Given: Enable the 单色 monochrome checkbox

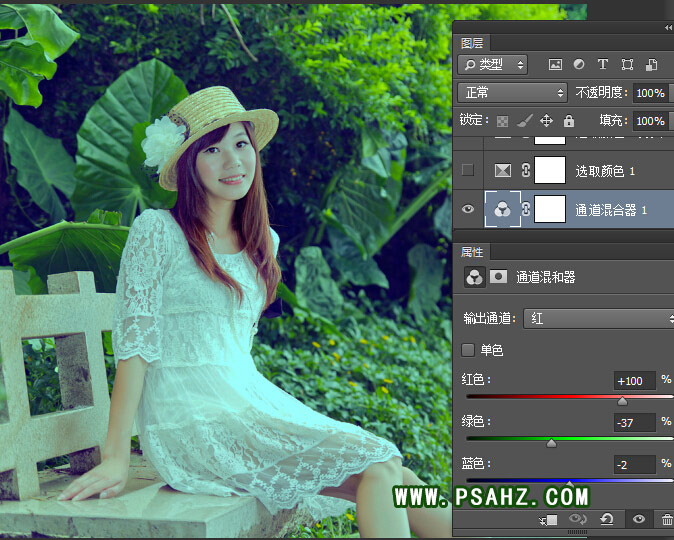Looking at the screenshot, I should click(468, 350).
